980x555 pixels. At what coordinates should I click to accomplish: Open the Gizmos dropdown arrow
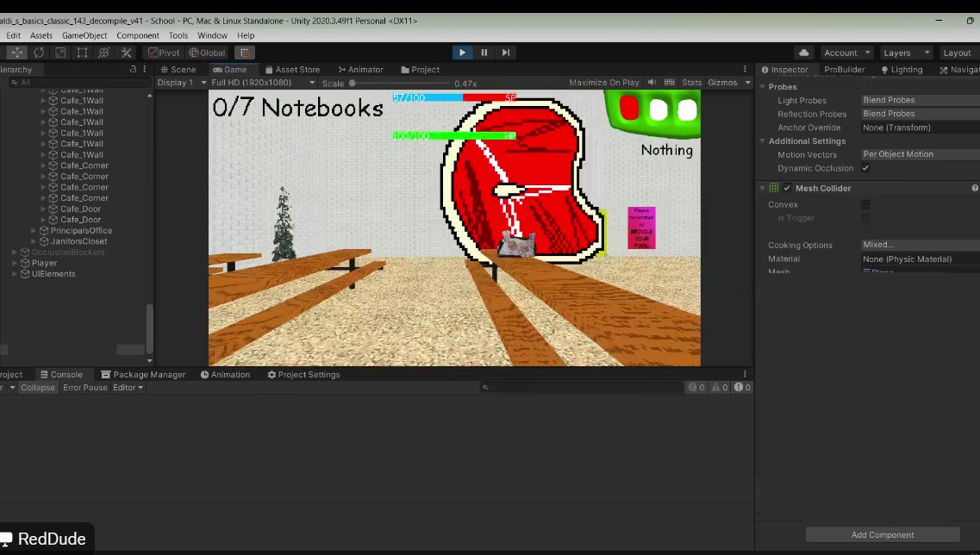(x=747, y=83)
